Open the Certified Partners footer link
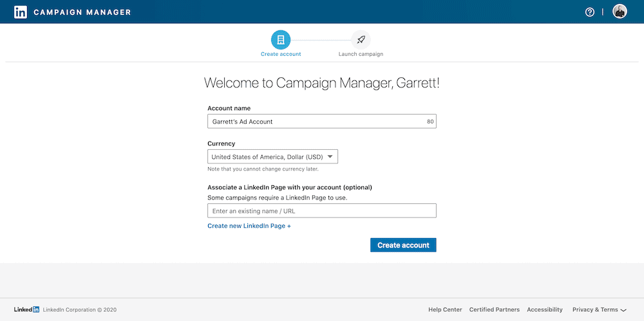This screenshot has width=644, height=321. [x=495, y=309]
